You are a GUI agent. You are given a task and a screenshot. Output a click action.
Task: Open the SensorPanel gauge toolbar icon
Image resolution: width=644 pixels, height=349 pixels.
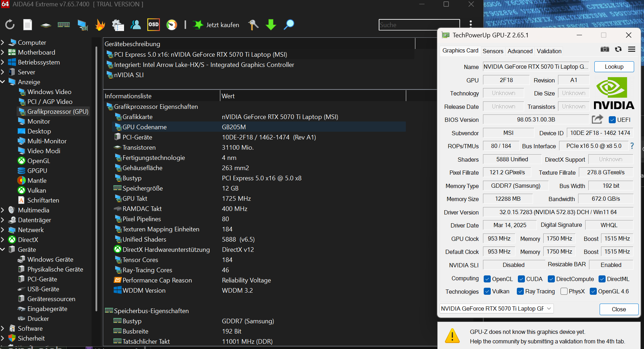pos(172,25)
